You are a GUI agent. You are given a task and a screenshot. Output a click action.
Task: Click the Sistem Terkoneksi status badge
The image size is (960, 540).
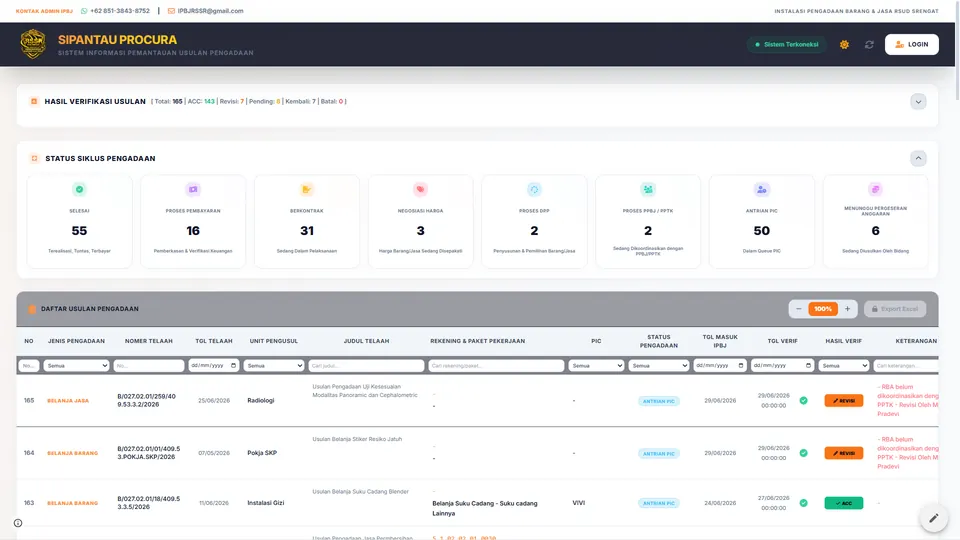pyautogui.click(x=786, y=45)
